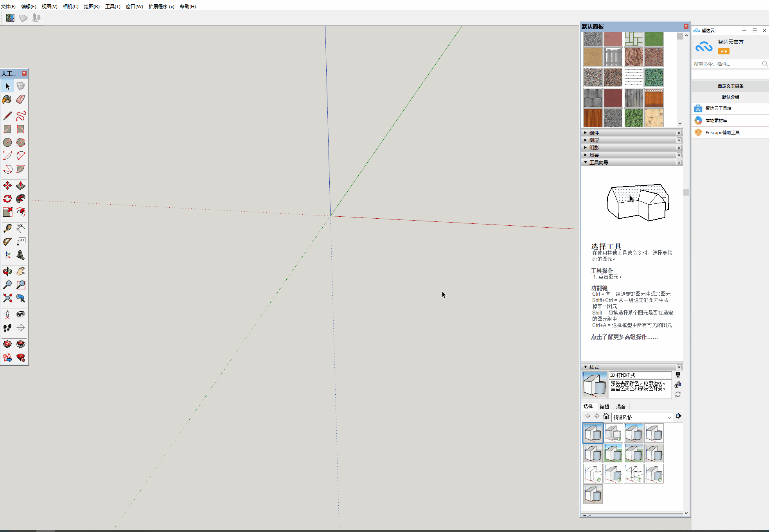Viewport: 769px width, 532px height.
Task: Select the 3D Text tool
Action: 21,255
